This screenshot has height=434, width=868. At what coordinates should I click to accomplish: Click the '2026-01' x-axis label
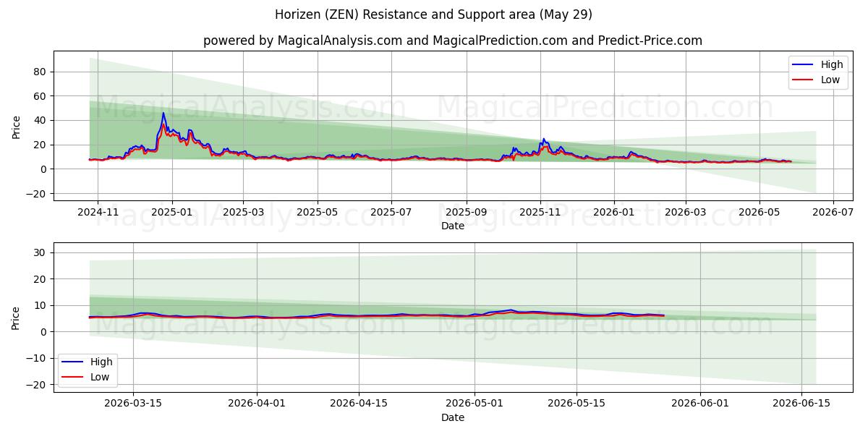pos(614,213)
